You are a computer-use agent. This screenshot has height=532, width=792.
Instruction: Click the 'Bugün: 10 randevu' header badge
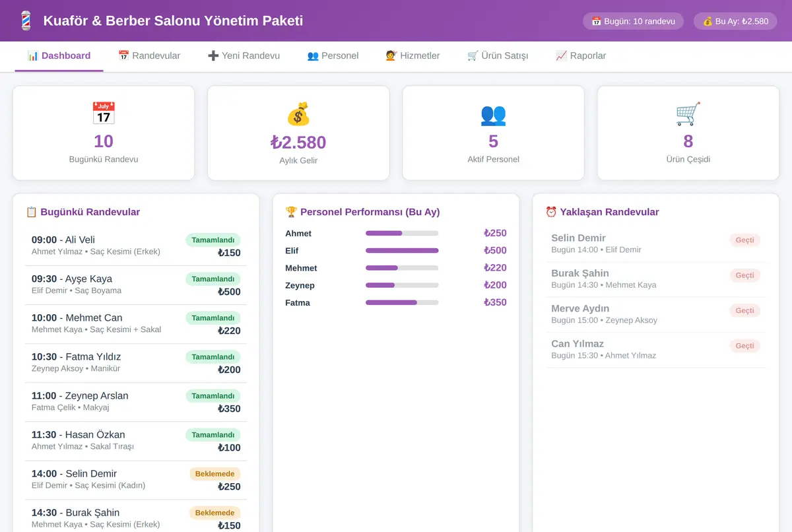coord(633,21)
